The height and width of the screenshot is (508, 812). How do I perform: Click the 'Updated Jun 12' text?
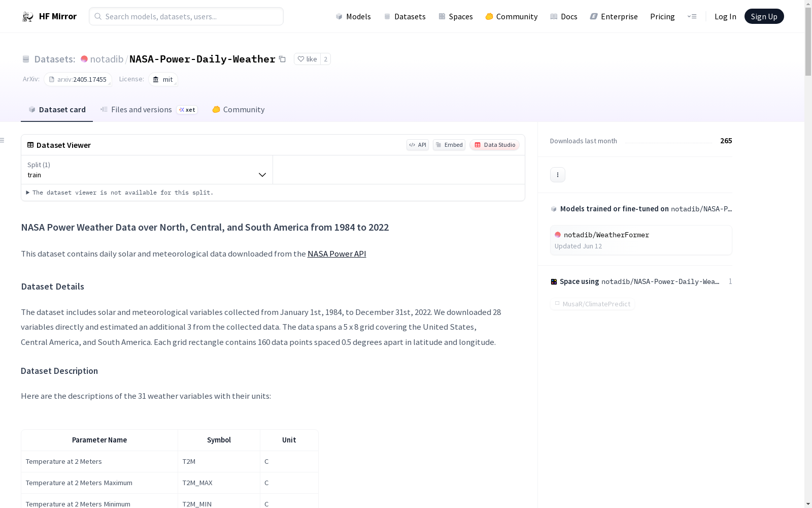(x=578, y=246)
